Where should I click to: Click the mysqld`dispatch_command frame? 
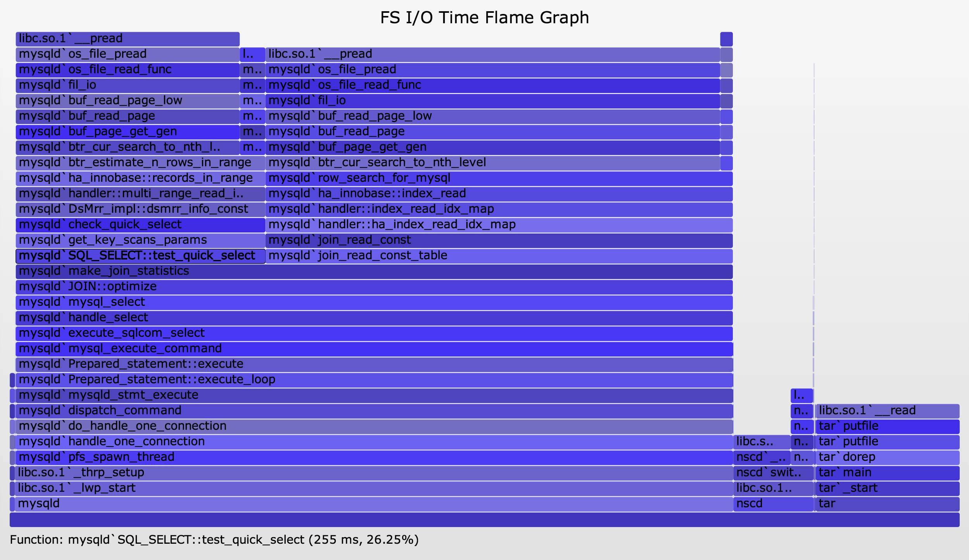coord(374,411)
